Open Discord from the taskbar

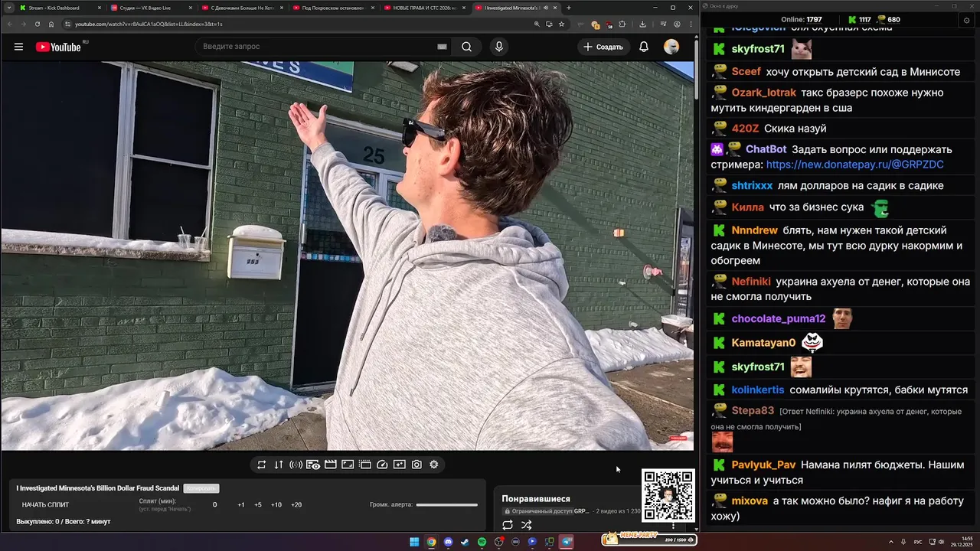449,542
